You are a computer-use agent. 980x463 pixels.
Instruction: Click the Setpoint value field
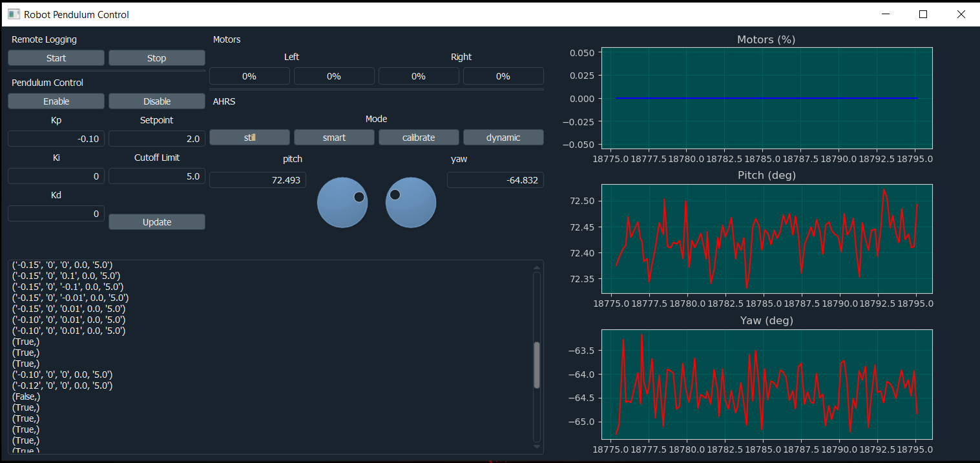coord(157,139)
